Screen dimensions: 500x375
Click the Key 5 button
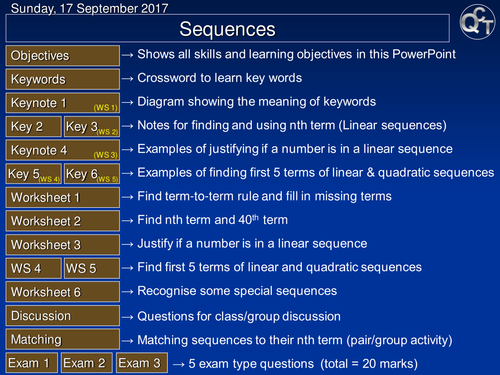[34, 174]
